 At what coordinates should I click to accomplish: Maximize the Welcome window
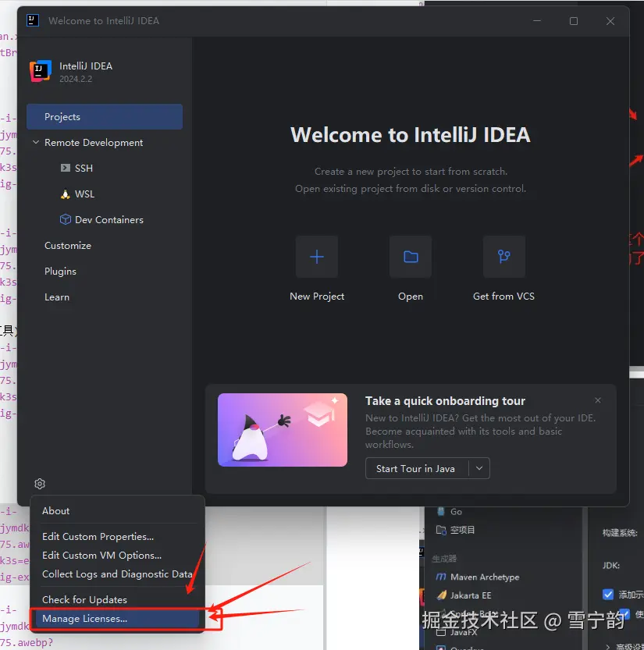click(574, 21)
